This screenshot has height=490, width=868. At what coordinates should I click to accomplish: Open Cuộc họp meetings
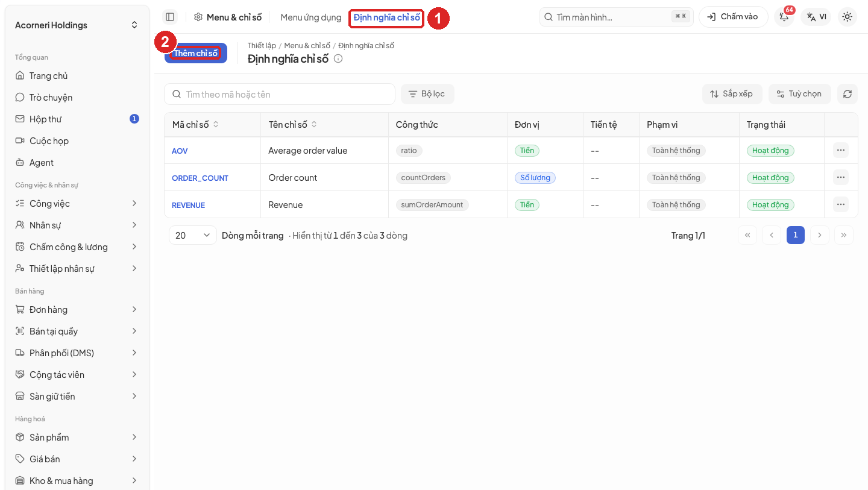pyautogui.click(x=77, y=141)
